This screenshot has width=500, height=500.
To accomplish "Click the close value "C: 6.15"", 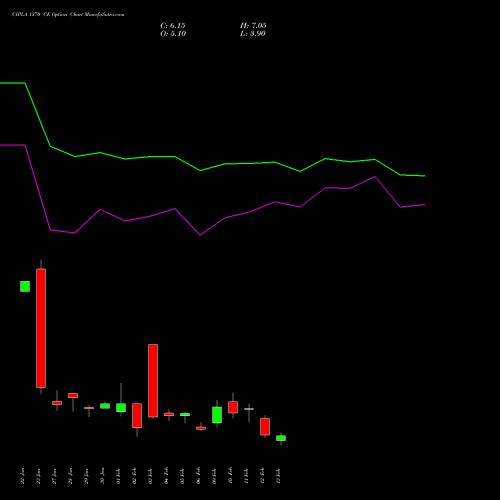I will (173, 26).
